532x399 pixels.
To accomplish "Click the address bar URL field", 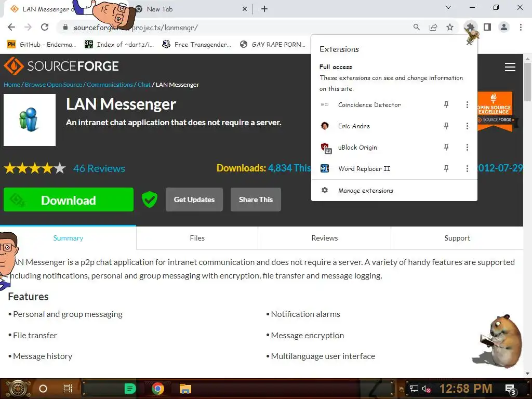I will 234,27.
